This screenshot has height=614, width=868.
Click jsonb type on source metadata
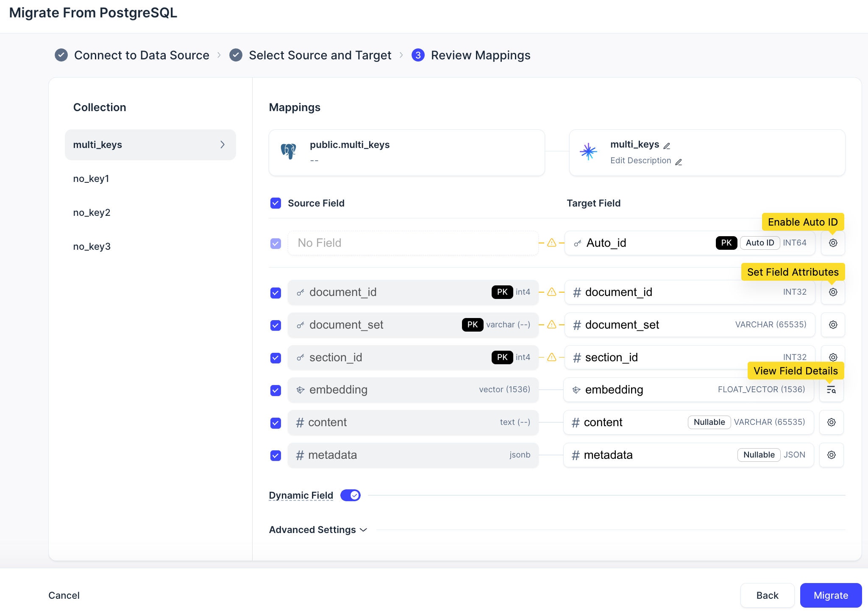[x=520, y=455]
